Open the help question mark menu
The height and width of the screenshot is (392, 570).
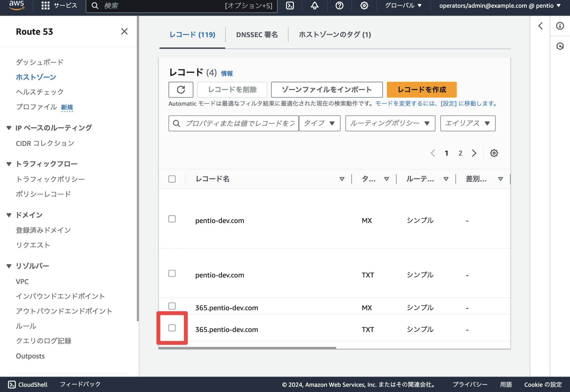(340, 6)
